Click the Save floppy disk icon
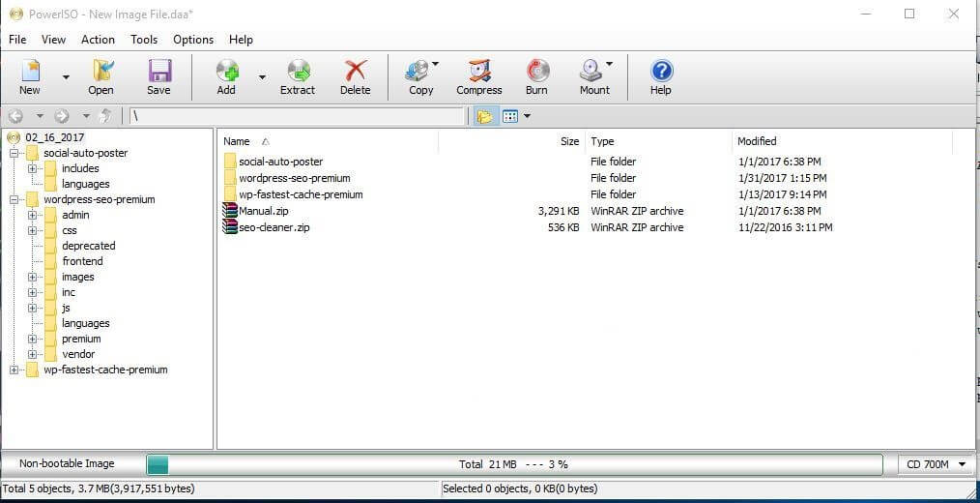The height and width of the screenshot is (503, 980). [159, 71]
